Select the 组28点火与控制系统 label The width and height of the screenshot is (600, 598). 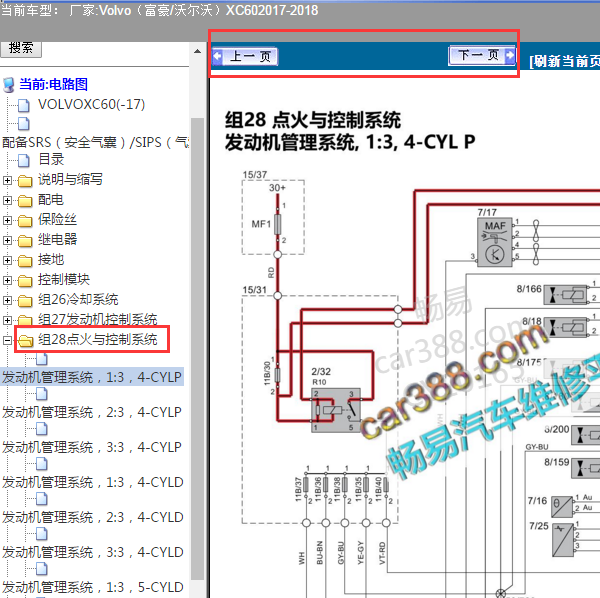click(x=98, y=339)
